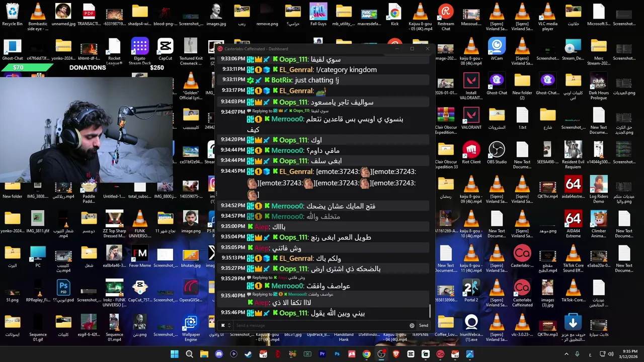This screenshot has width=644, height=362.
Task: Click the chat window vertical scrollbar
Action: [430, 311]
